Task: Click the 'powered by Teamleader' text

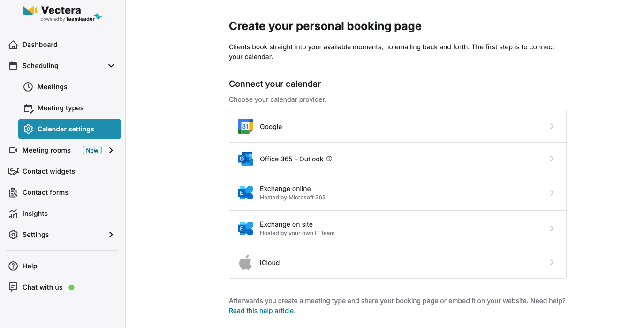Action: 68,19
